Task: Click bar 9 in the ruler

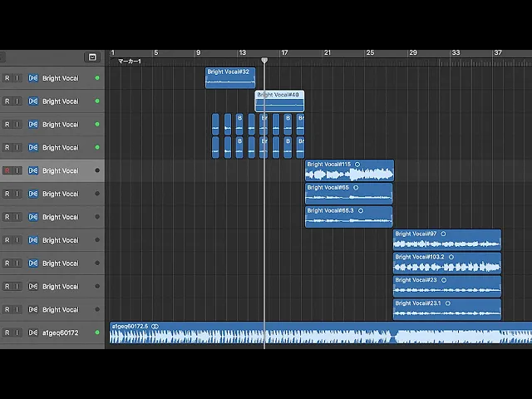Action: point(199,52)
